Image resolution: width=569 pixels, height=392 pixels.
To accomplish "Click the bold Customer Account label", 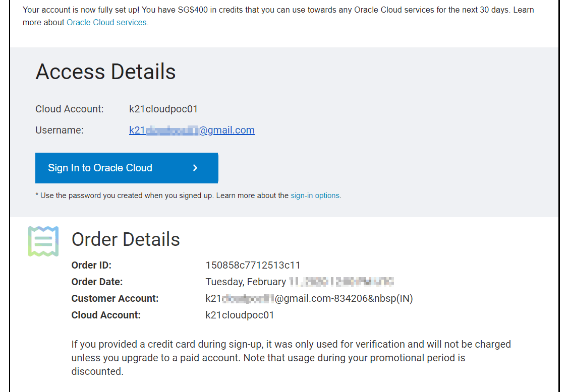I will (115, 299).
